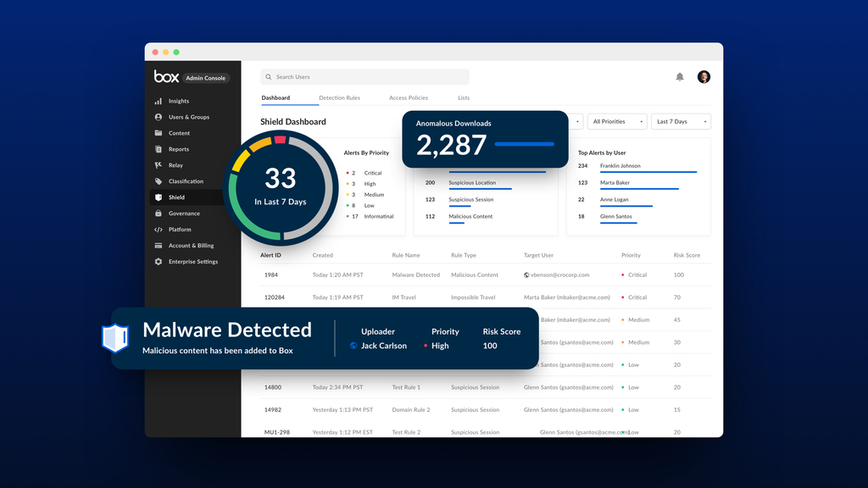Click the Enterprise Settings gear icon

tap(159, 262)
